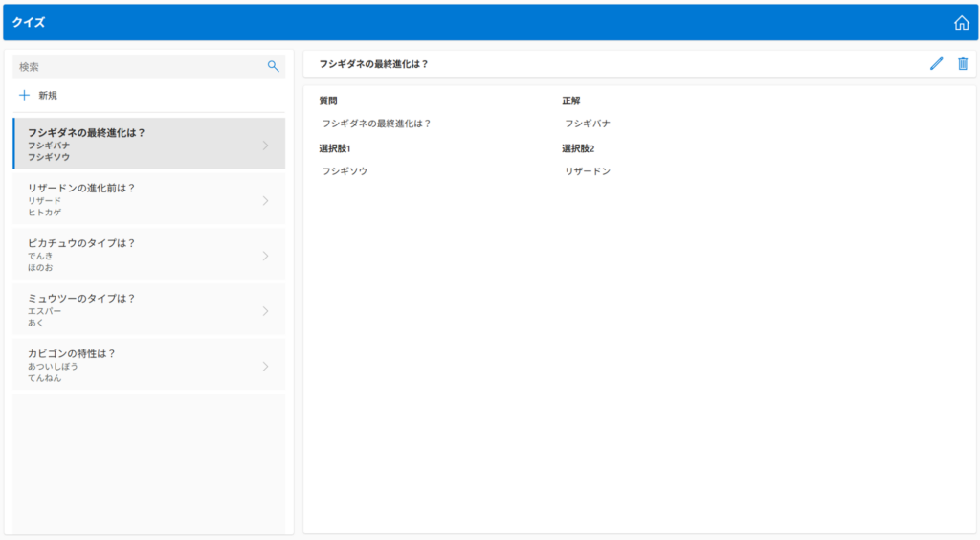This screenshot has height=540, width=980.
Task: Click the クイズ header title
Action: click(x=29, y=23)
